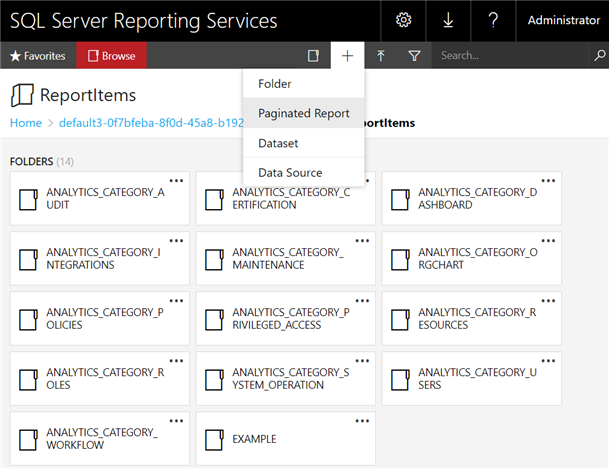The image size is (609, 469).
Task: Open ANALYTICS_CATEGORY_USERS folder icon
Action: pyautogui.click(x=400, y=379)
